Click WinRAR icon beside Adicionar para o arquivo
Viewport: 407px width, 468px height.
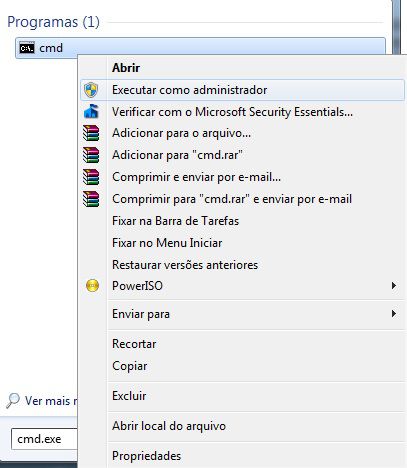click(x=91, y=133)
